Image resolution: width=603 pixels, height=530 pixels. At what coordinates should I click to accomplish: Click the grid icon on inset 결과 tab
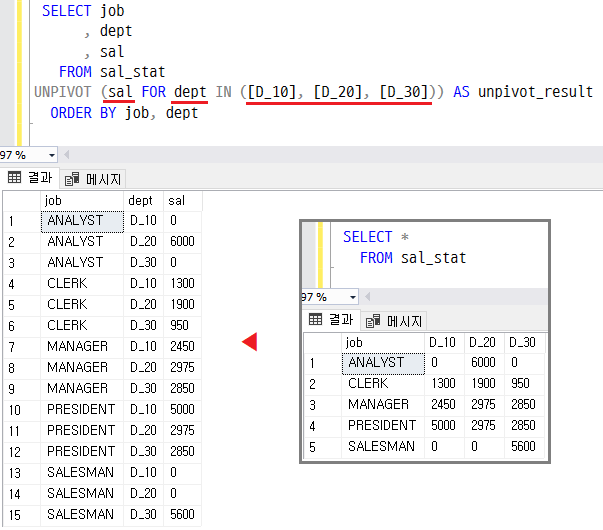pos(315,319)
